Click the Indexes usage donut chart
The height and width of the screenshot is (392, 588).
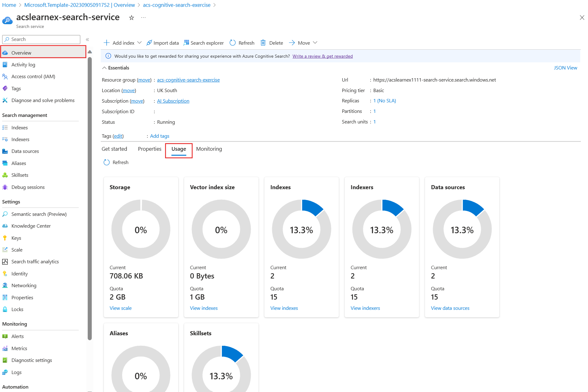[x=301, y=229]
